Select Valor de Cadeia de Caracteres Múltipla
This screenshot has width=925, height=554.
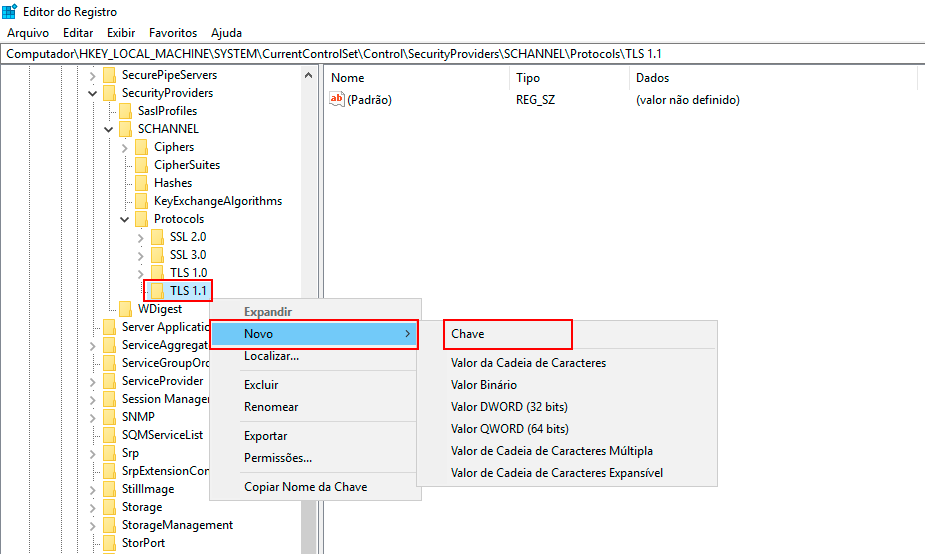tap(552, 451)
